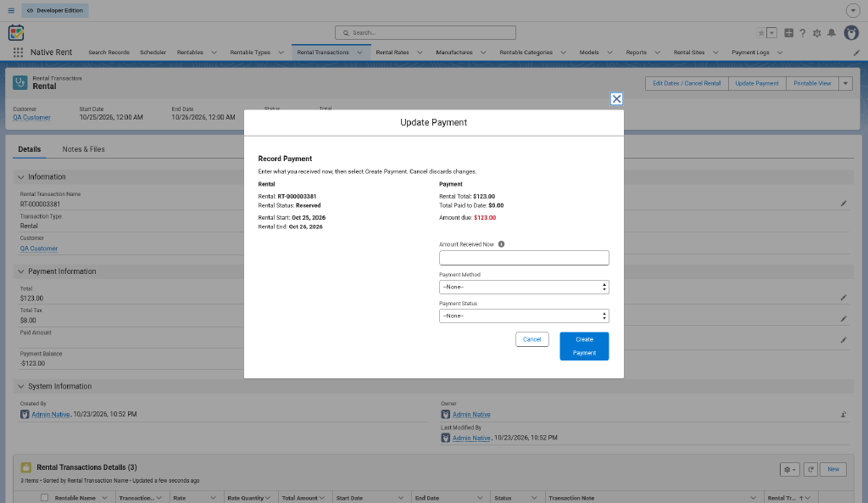Open the more actions dropdown beside Printable View
This screenshot has height=503, width=868.
(845, 84)
